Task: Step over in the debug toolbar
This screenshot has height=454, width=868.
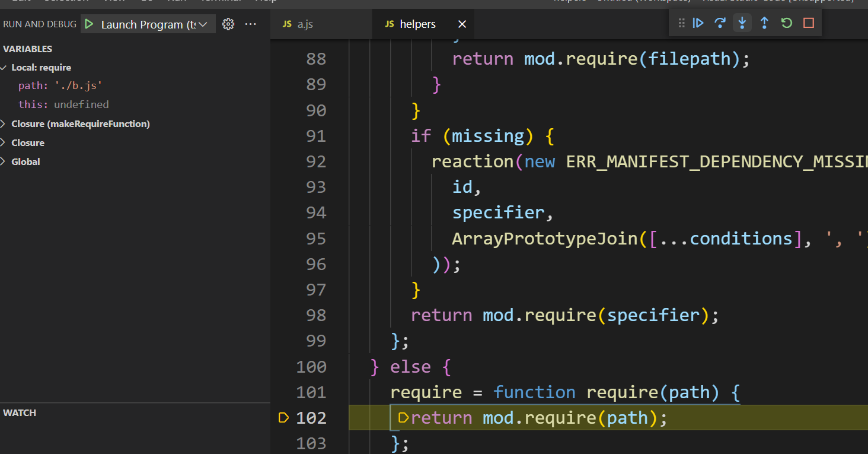Action: pyautogui.click(x=720, y=23)
